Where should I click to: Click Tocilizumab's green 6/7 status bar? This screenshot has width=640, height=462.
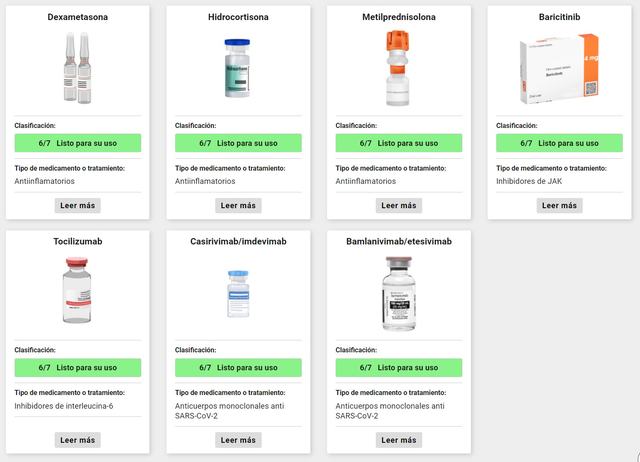78,368
